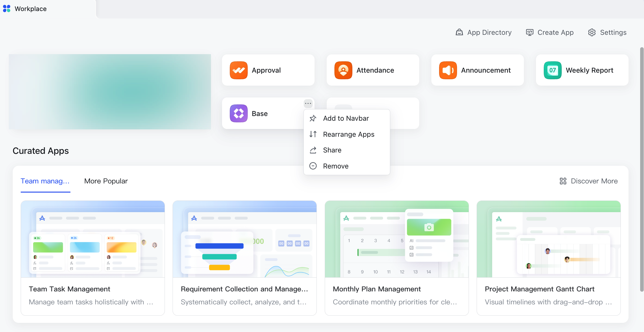644x332 pixels.
Task: Select Share in the context menu
Action: coord(347,150)
